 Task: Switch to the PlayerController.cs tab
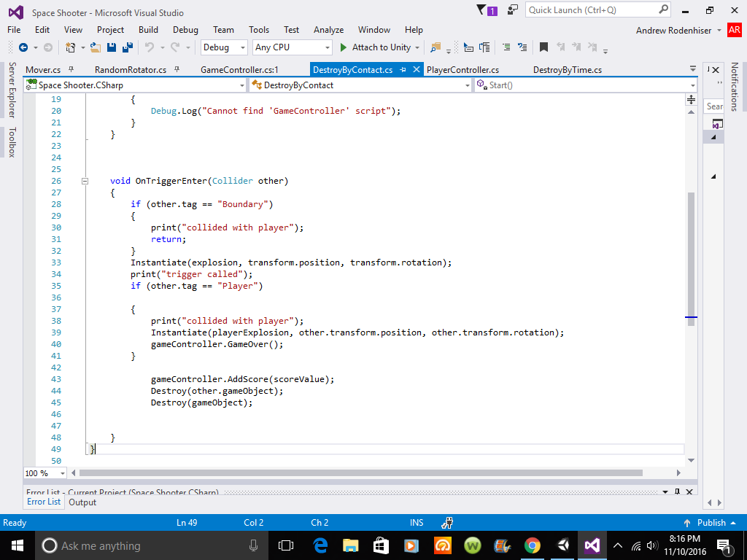pos(462,70)
